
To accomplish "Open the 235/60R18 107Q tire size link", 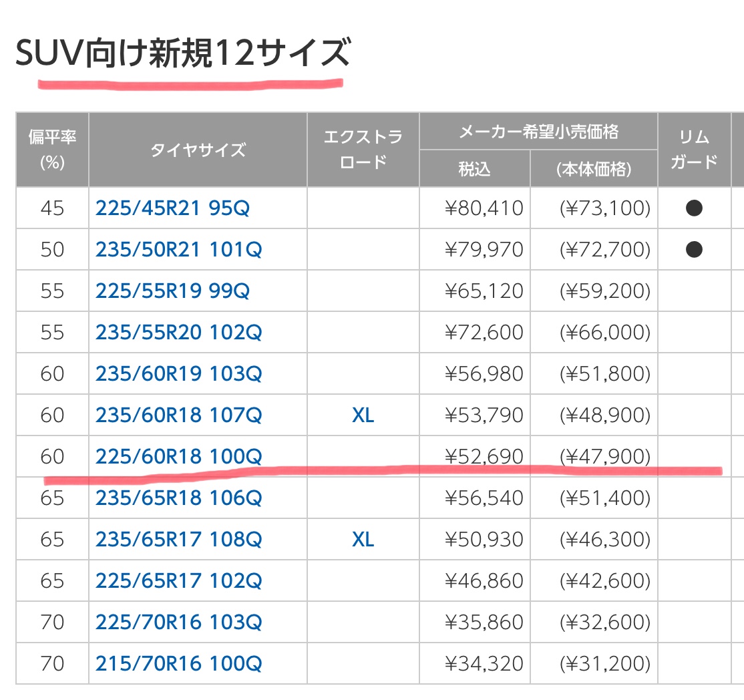I will point(178,415).
